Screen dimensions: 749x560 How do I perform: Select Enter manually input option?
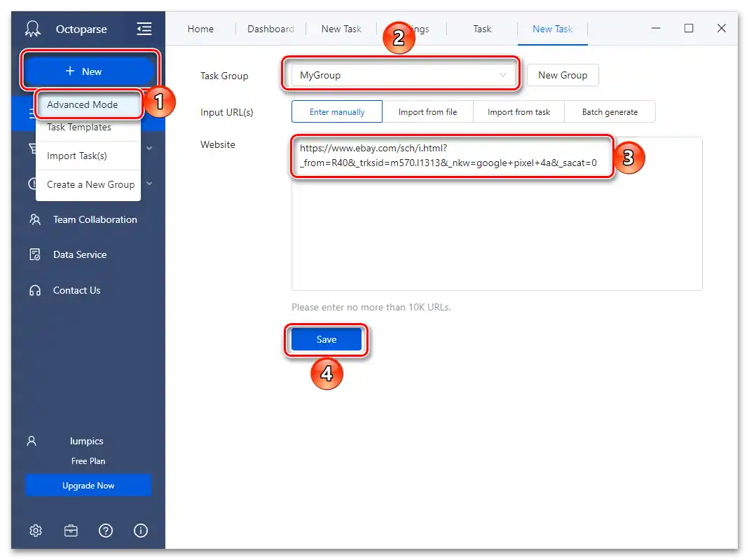337,112
